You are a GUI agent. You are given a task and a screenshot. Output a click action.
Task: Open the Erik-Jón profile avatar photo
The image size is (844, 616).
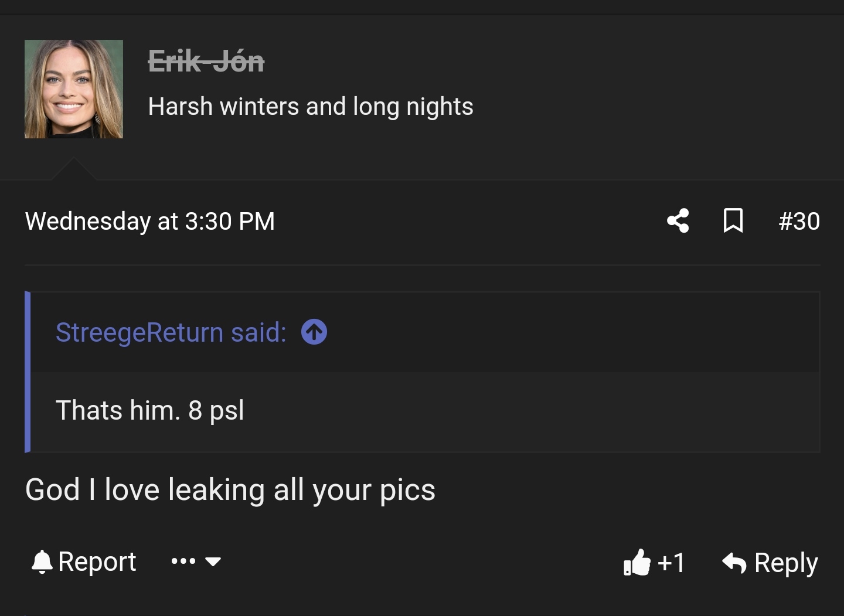[x=74, y=89]
